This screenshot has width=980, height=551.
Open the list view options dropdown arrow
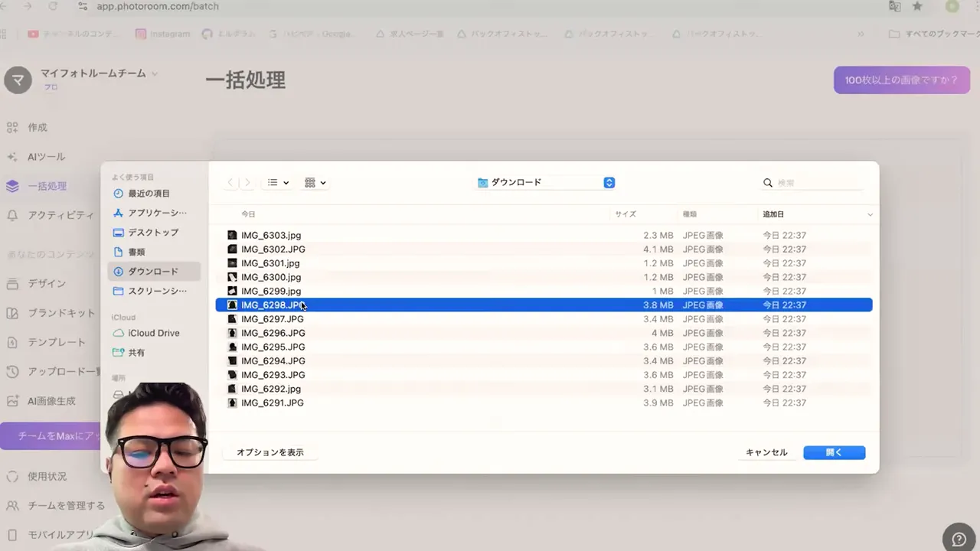pyautogui.click(x=285, y=182)
